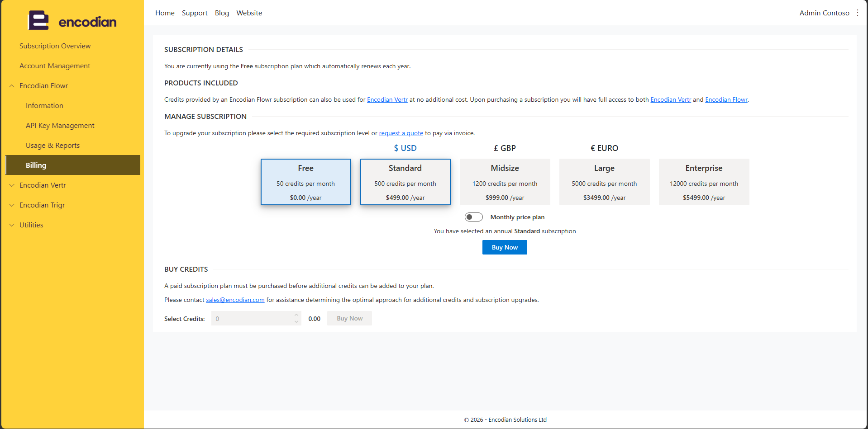
Task: Open the sales@encodian.com email link
Action: (235, 300)
